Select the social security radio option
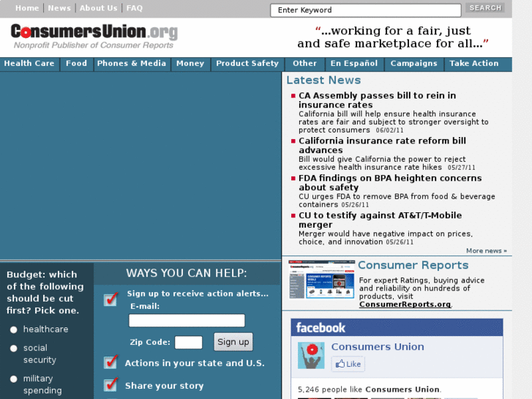Screen dimensions: 532x399 pos(14,348)
